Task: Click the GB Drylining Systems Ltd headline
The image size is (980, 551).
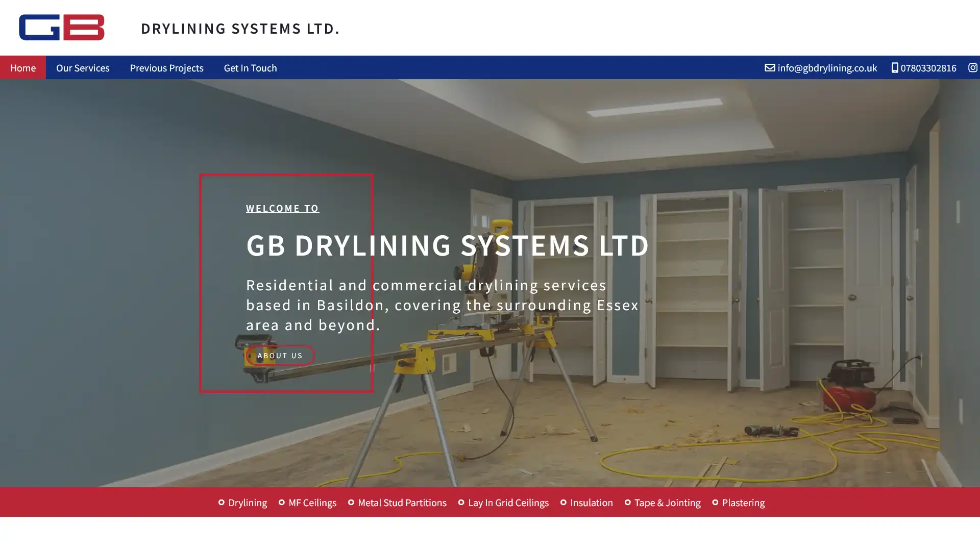Action: coord(447,245)
